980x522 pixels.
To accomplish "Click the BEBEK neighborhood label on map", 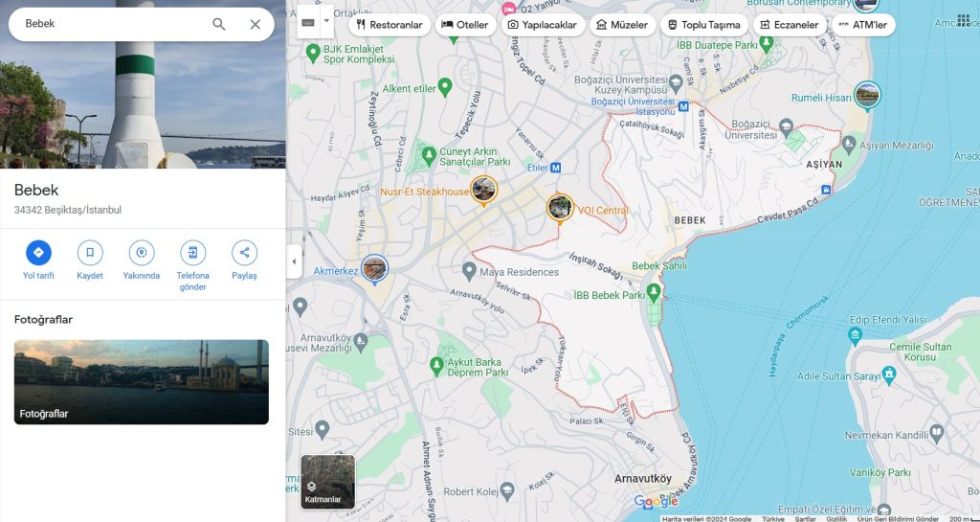I will click(690, 220).
